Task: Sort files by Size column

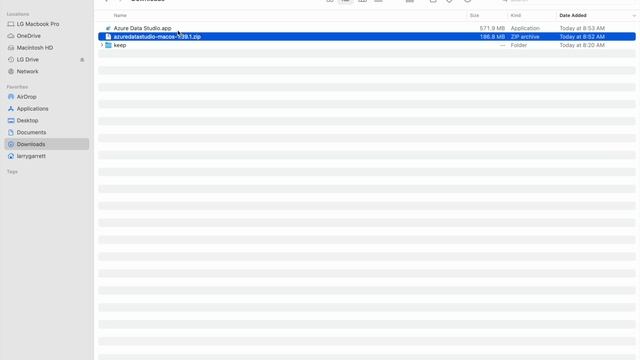Action: tap(474, 16)
